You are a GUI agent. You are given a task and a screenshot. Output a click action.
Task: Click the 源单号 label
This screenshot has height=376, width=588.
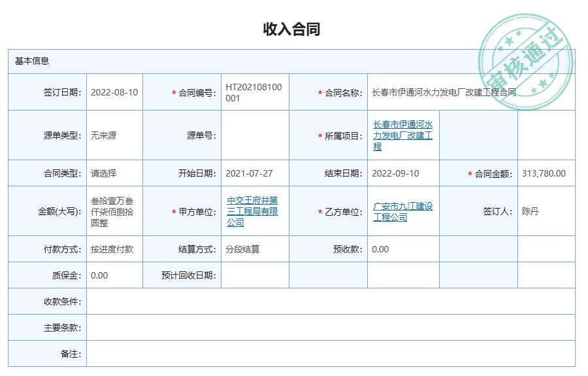click(201, 135)
